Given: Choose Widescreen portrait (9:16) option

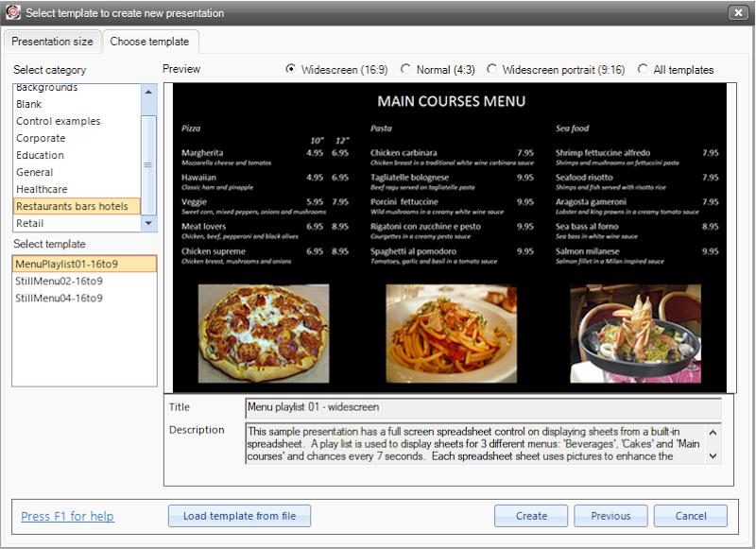Looking at the screenshot, I should coord(492,69).
